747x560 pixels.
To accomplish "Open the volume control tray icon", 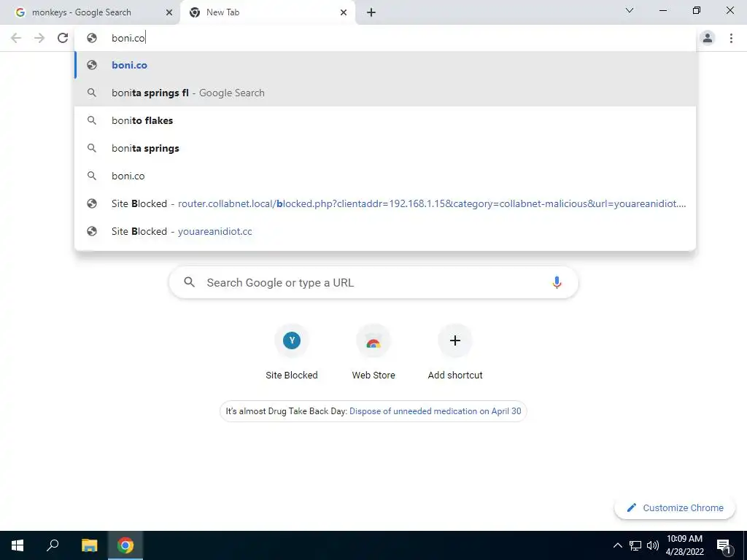I will point(653,545).
